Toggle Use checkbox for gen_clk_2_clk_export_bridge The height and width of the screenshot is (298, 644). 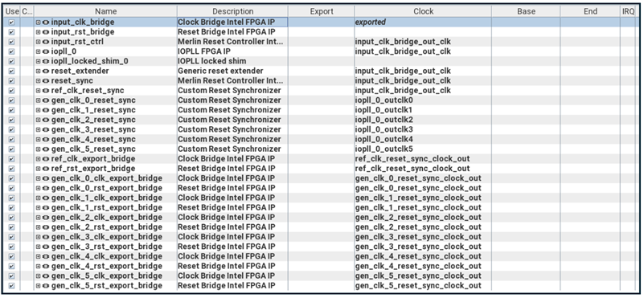[11, 218]
